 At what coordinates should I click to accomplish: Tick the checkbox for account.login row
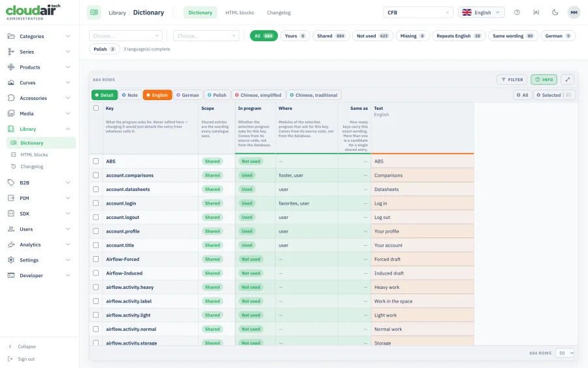click(x=96, y=203)
